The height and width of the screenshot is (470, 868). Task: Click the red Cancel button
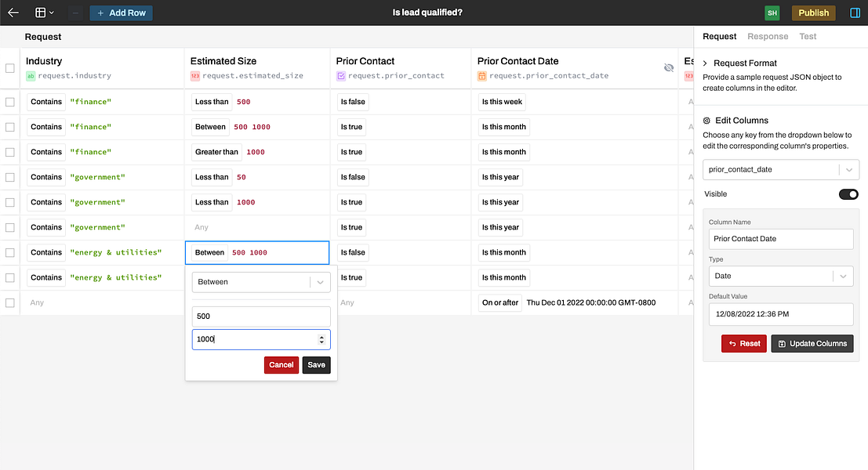[x=281, y=365]
